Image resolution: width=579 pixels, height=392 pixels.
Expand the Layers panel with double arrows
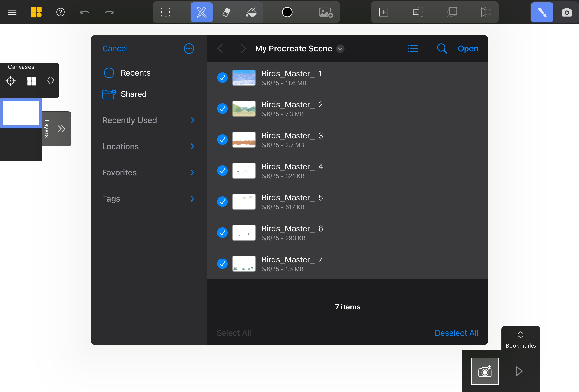point(61,129)
